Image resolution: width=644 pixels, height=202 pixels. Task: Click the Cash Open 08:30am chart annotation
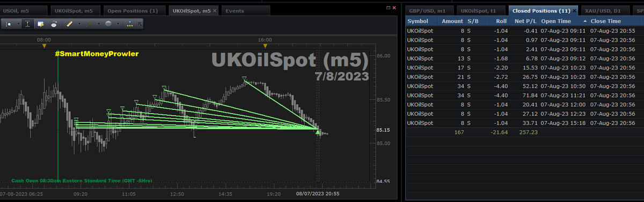pyautogui.click(x=82, y=181)
